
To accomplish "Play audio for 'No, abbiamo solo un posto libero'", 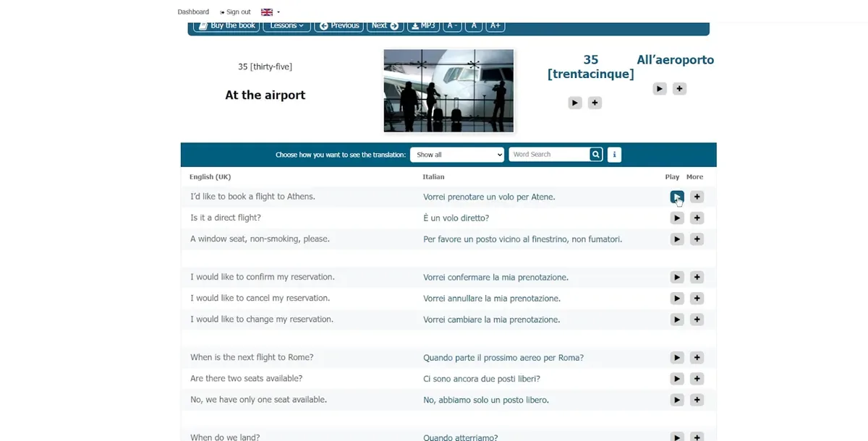I will pyautogui.click(x=676, y=400).
